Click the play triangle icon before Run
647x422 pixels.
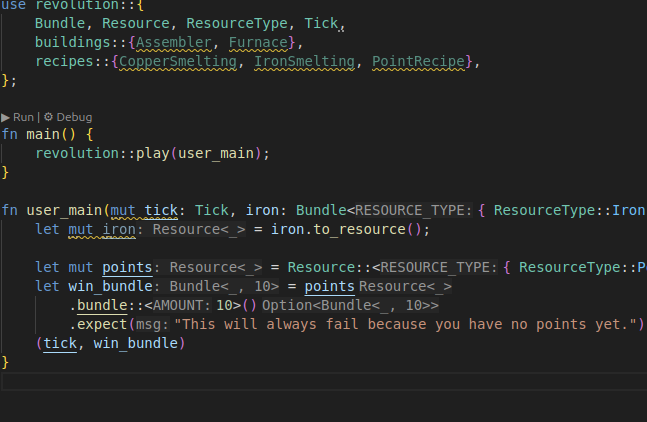6,117
